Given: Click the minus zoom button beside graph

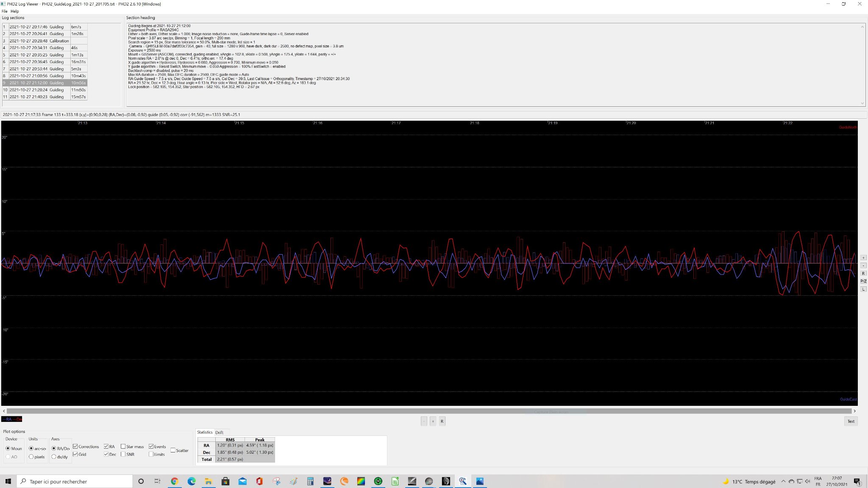Looking at the screenshot, I should point(863,266).
